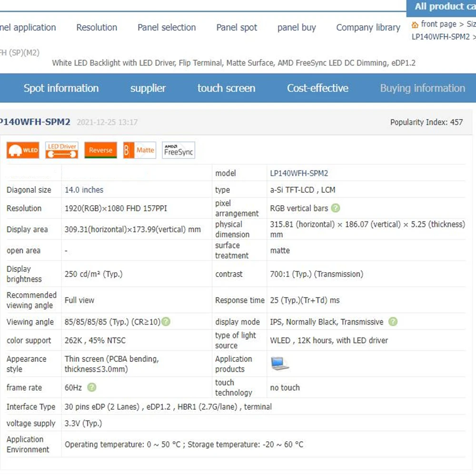
Task: Click the 700:1 (Typ.) (Transmission) contrast value
Action: [x=317, y=274]
